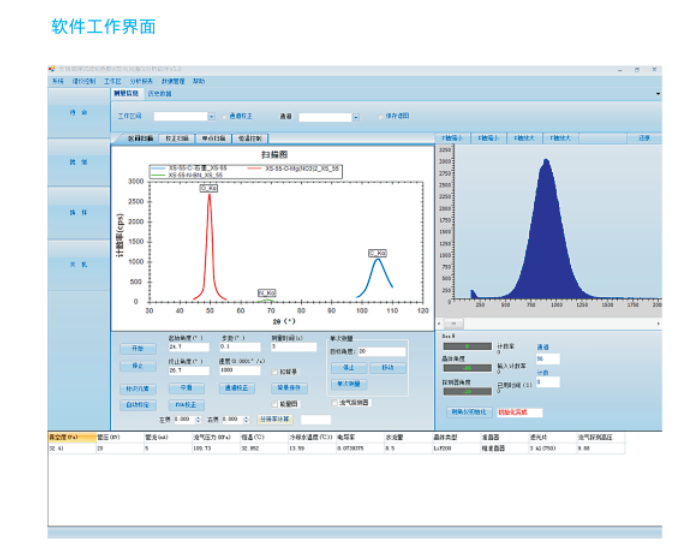The image size is (700, 551).
Task: Enable the 能量图 checkbox
Action: coord(275,404)
